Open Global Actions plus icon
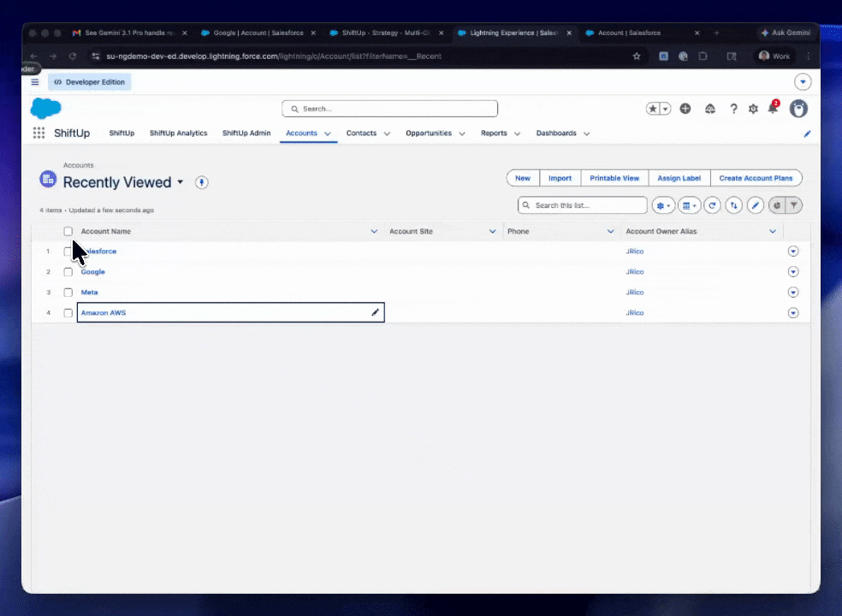 tap(685, 109)
